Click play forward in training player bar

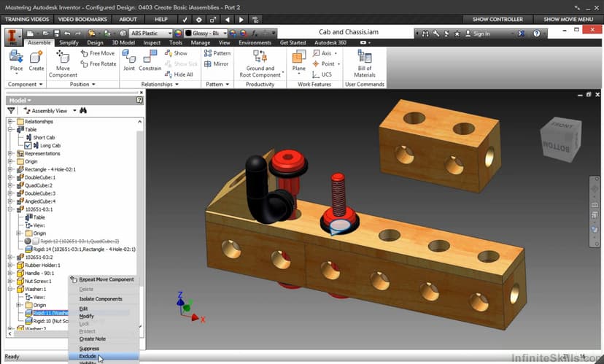pos(241,19)
